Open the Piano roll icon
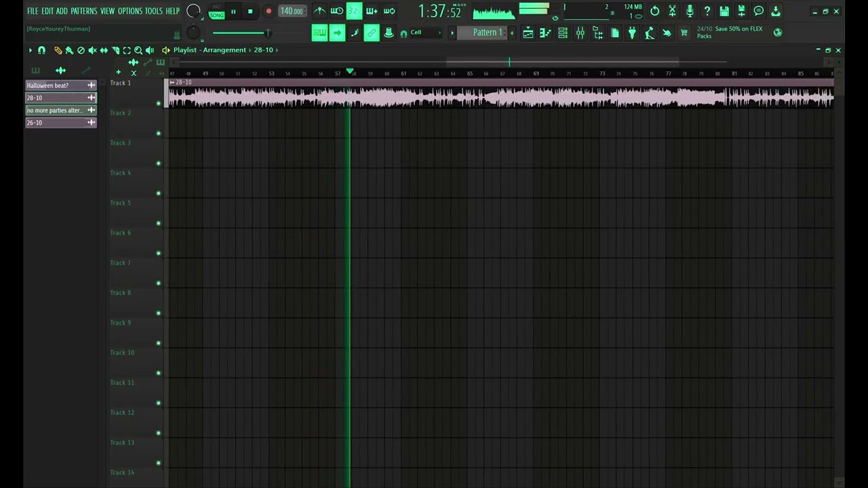 pos(545,33)
